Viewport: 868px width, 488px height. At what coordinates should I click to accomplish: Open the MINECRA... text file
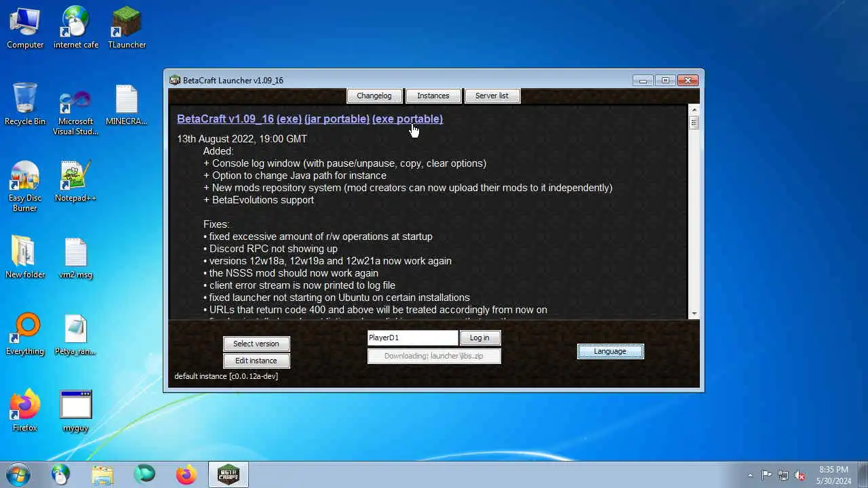(x=127, y=105)
